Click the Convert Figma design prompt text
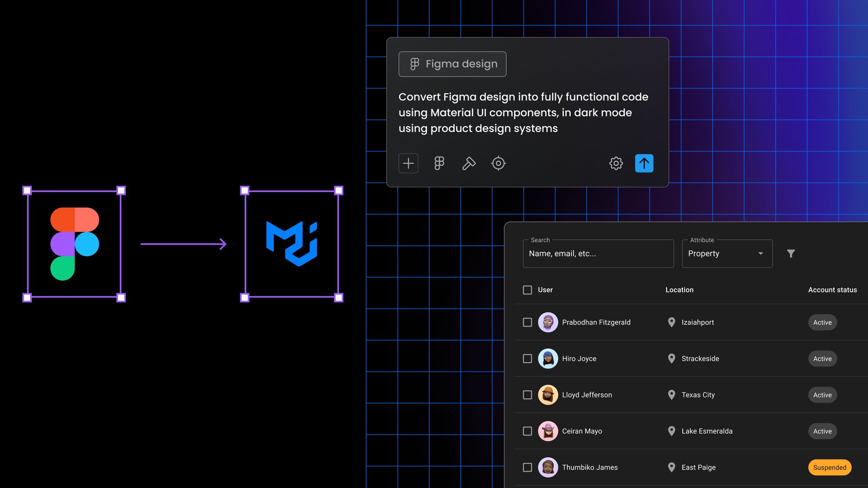Screen dimensions: 868x488 [523, 113]
